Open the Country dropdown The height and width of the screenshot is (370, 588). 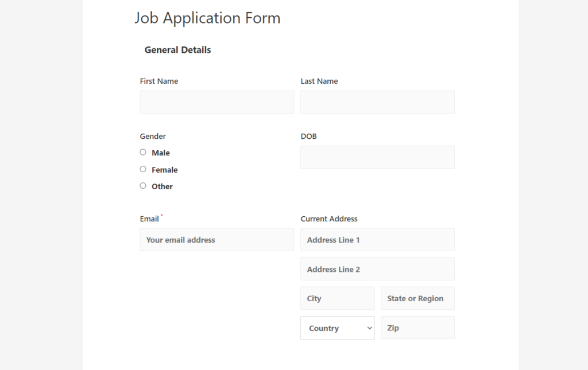[x=337, y=328]
